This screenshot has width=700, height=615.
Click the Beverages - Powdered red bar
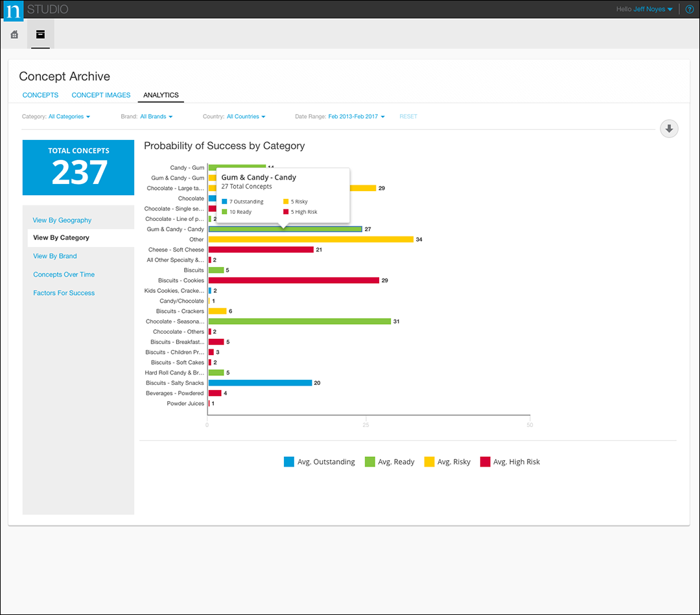coord(215,393)
